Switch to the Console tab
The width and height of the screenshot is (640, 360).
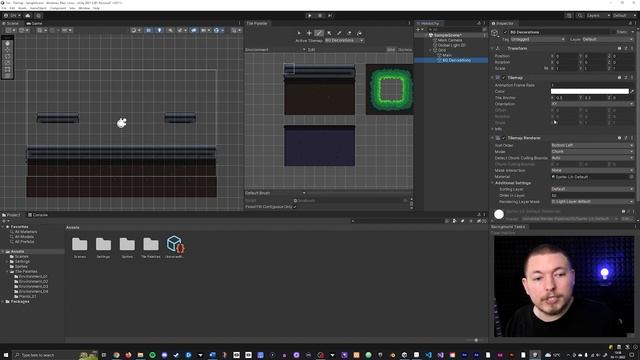click(38, 215)
